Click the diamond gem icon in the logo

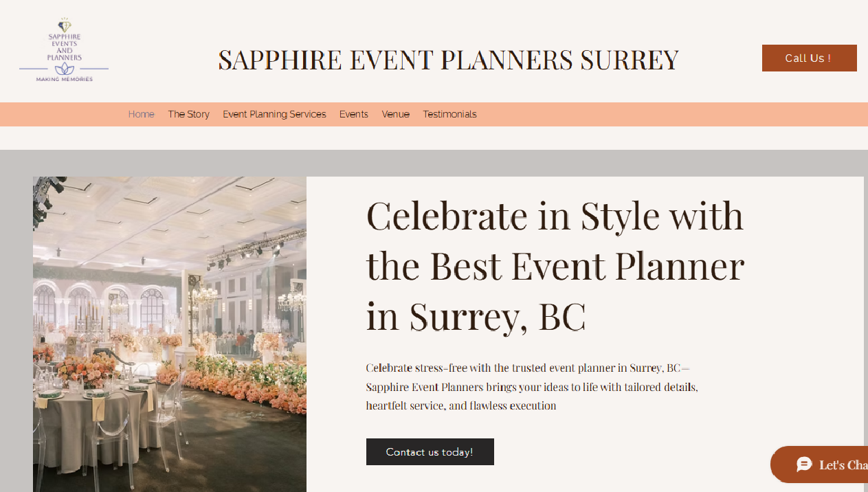64,25
